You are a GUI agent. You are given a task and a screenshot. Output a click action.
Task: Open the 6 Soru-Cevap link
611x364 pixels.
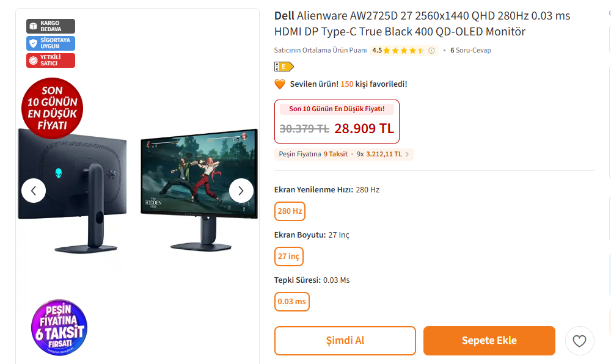tap(470, 50)
